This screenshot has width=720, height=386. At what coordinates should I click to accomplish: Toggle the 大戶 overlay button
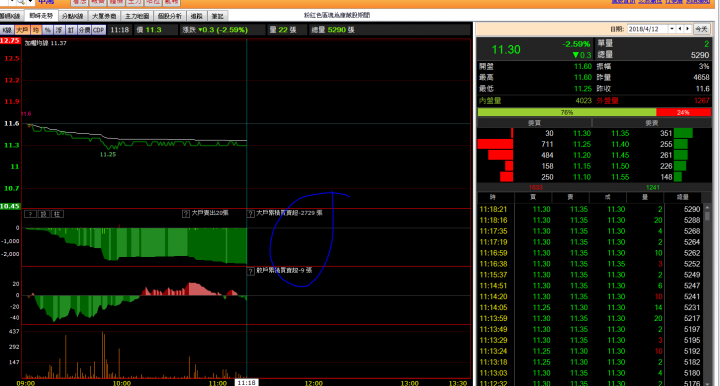point(22,30)
